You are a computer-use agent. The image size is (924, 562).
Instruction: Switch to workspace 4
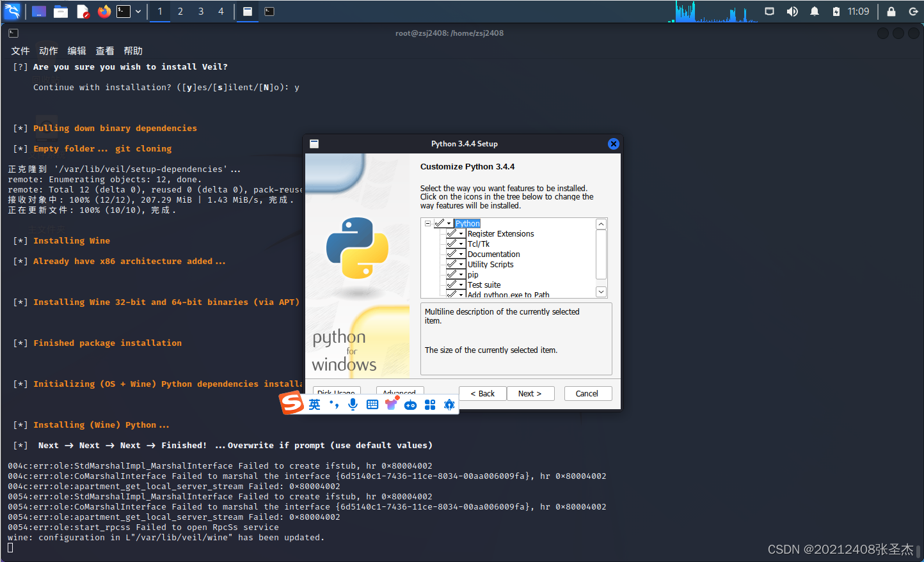(221, 12)
